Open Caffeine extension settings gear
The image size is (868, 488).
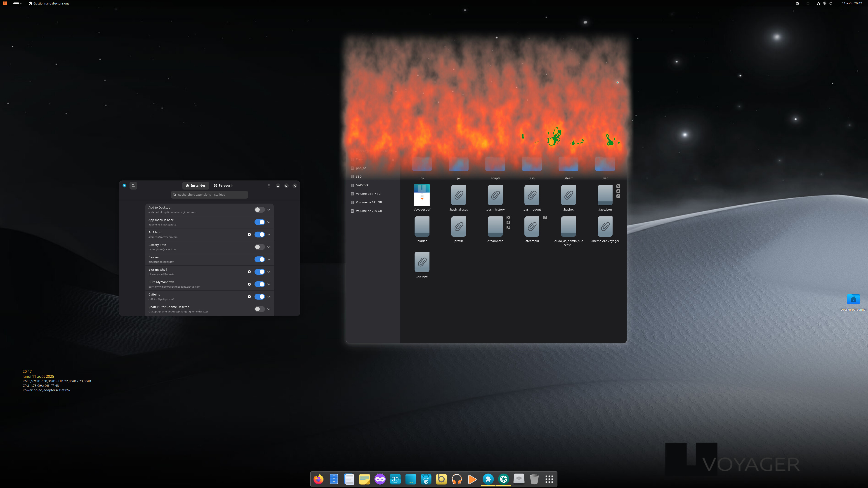tap(249, 297)
